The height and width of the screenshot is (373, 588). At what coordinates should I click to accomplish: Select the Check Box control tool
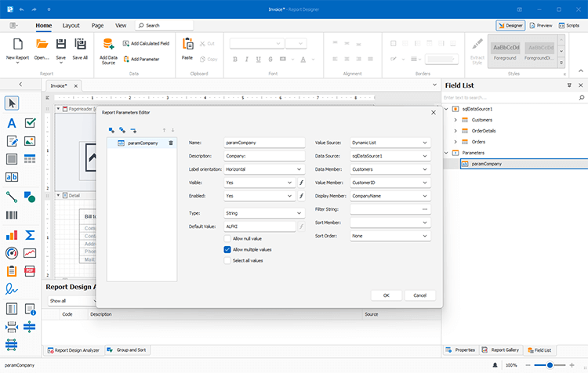pos(31,123)
